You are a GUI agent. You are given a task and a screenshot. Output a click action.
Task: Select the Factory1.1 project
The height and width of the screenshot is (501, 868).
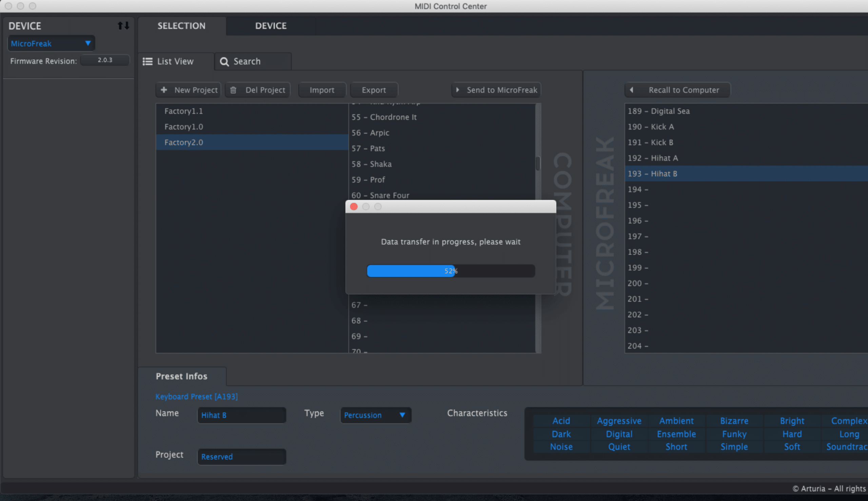tap(252, 111)
